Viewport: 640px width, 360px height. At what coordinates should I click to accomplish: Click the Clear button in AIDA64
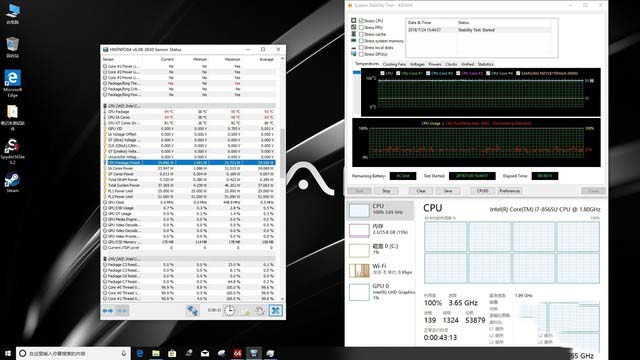point(421,191)
